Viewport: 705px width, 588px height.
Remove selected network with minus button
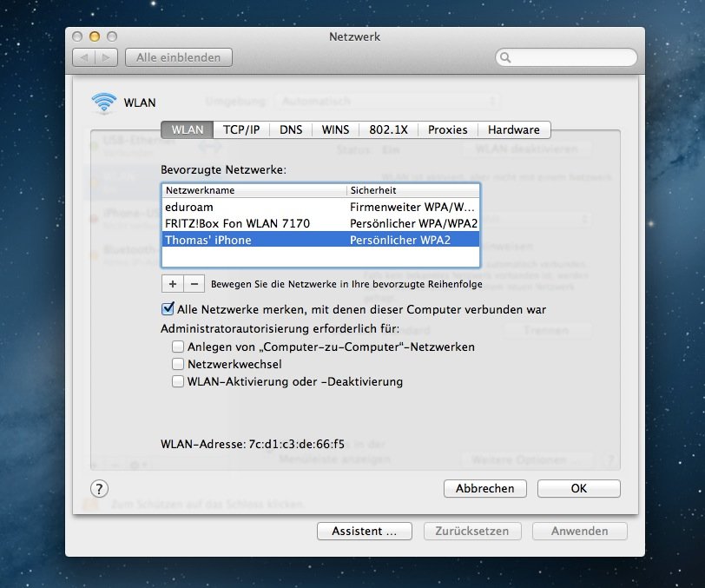194,284
